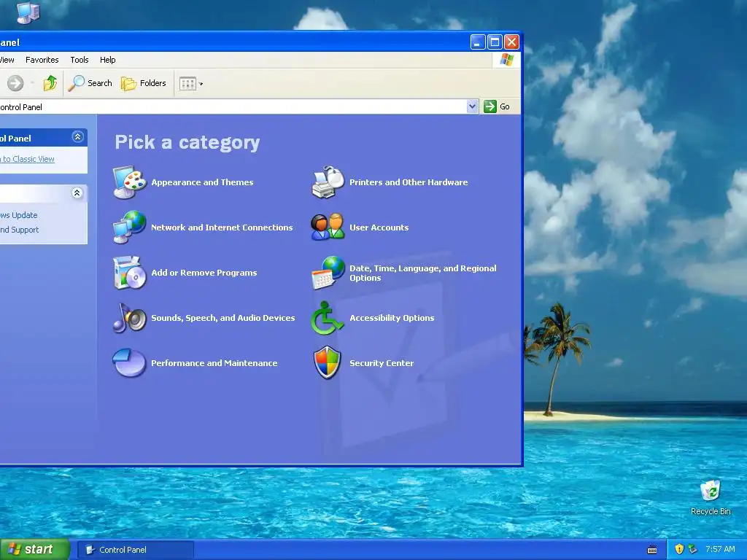Click the Printers and Other Hardware printer icon
Image resolution: width=747 pixels, height=560 pixels.
[x=328, y=182]
